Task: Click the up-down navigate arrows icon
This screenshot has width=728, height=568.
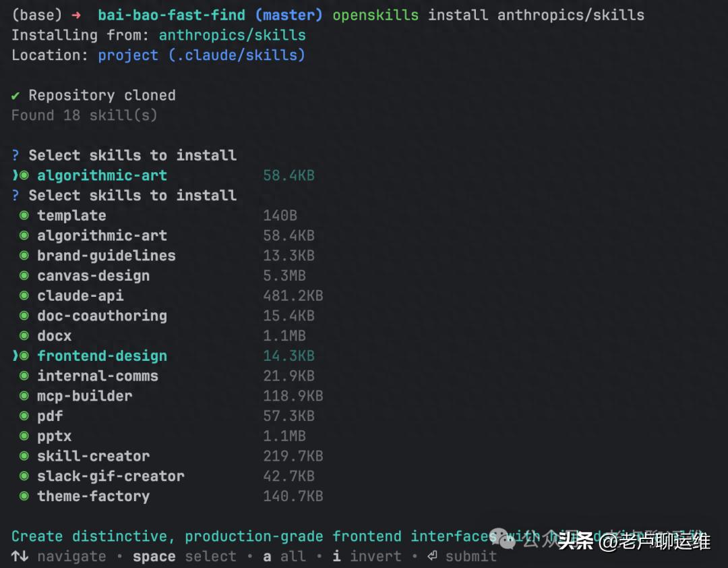Action: pyautogui.click(x=20, y=557)
